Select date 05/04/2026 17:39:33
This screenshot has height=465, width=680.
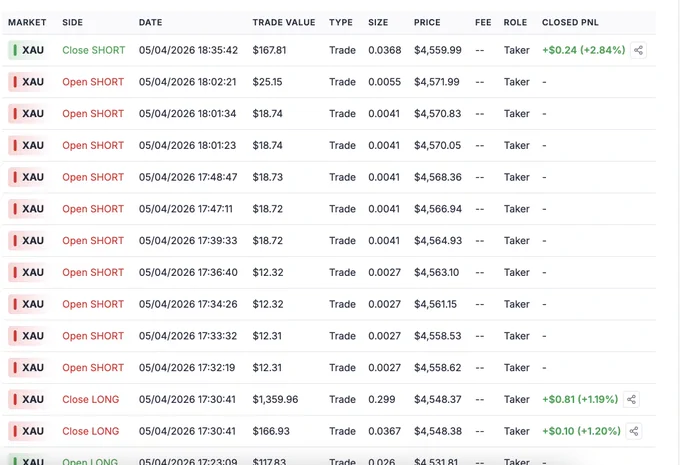point(188,241)
